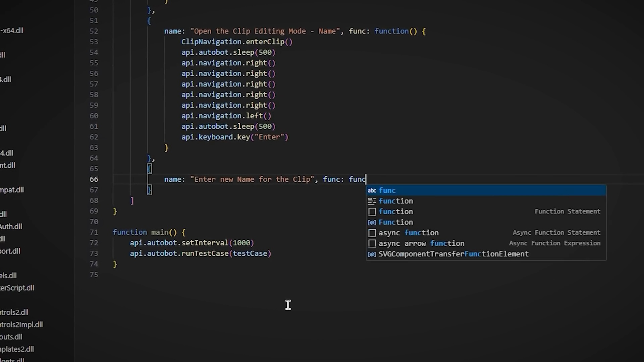Pick the Function Statement snippet suggestion
The image size is (644, 362).
pyautogui.click(x=396, y=212)
